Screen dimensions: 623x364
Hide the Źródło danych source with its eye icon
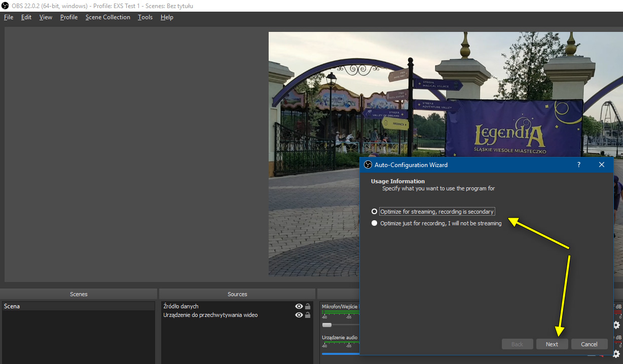(x=299, y=306)
